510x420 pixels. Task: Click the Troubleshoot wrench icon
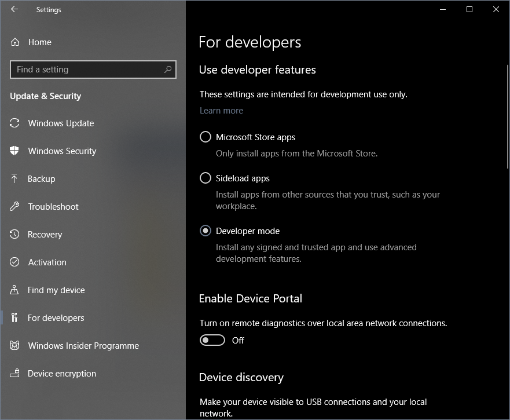point(15,207)
